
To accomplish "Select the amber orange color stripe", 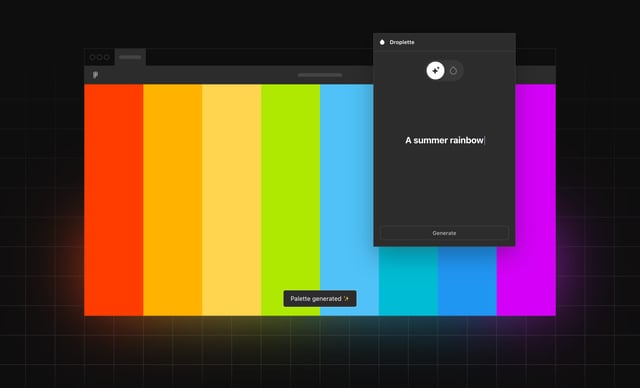I will [x=173, y=200].
